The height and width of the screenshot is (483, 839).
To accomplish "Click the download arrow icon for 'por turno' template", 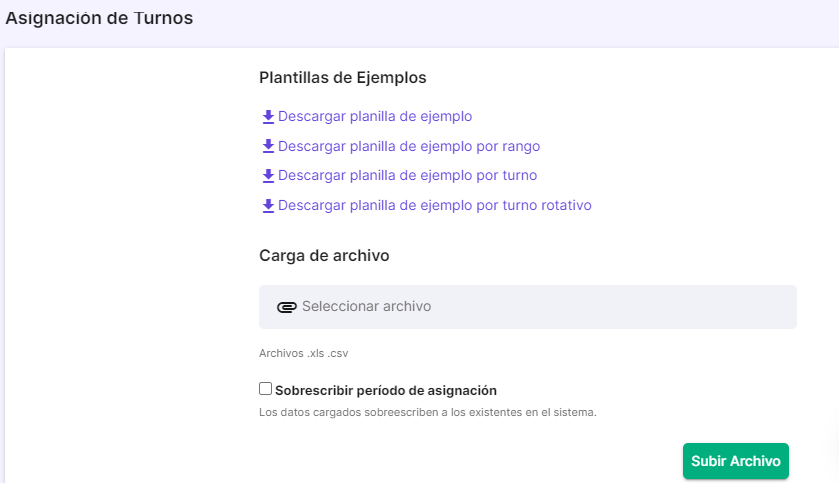I will (x=268, y=175).
